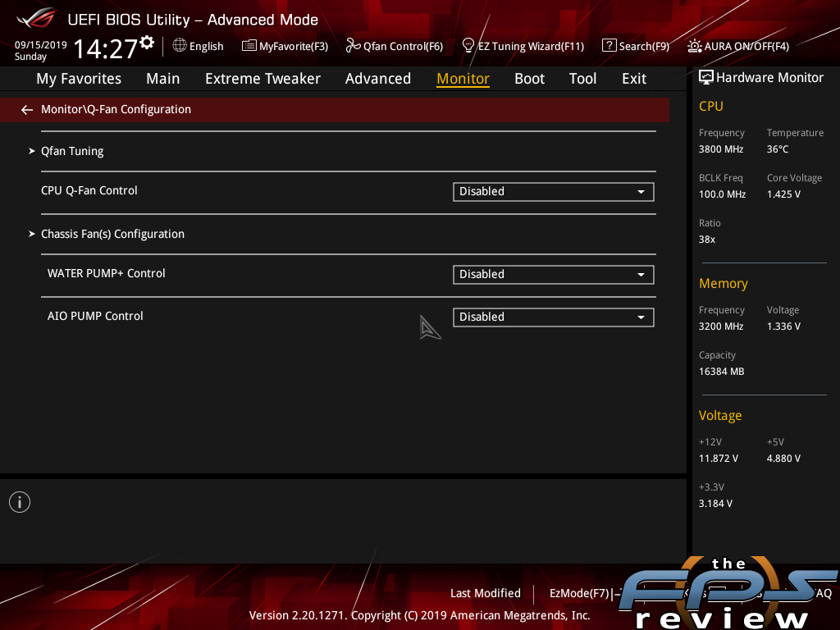Click Memory voltage value 1.336 V
The height and width of the screenshot is (630, 840).
click(x=783, y=326)
